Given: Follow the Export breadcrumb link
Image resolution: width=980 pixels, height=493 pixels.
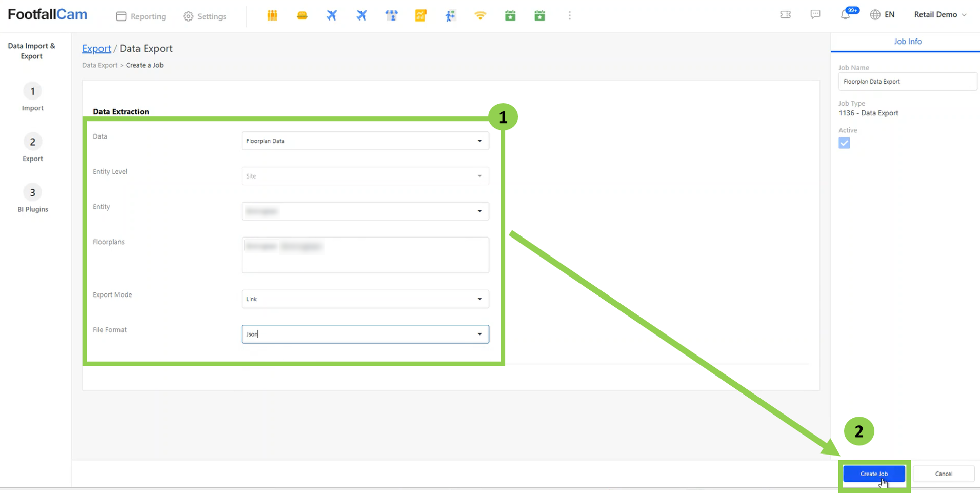Looking at the screenshot, I should click(x=96, y=49).
